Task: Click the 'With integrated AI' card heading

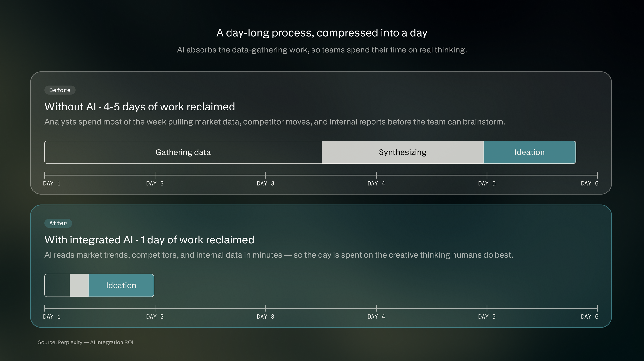Action: coord(149,240)
